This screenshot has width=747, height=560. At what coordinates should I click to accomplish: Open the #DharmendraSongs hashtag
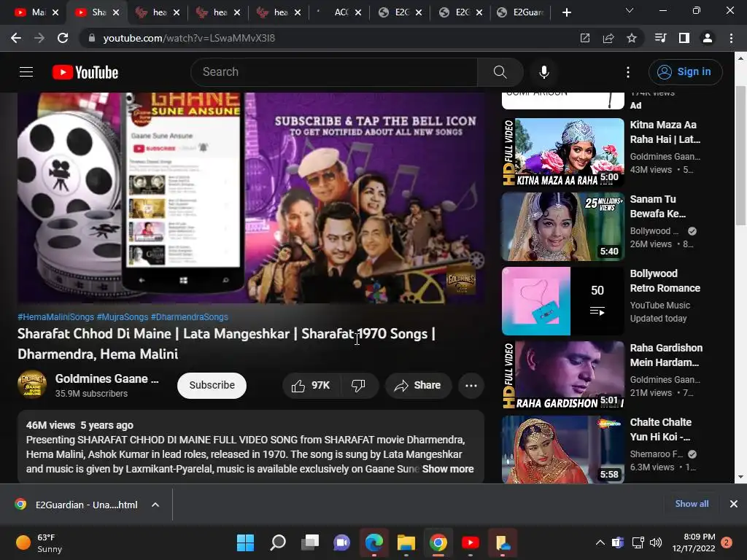(189, 316)
